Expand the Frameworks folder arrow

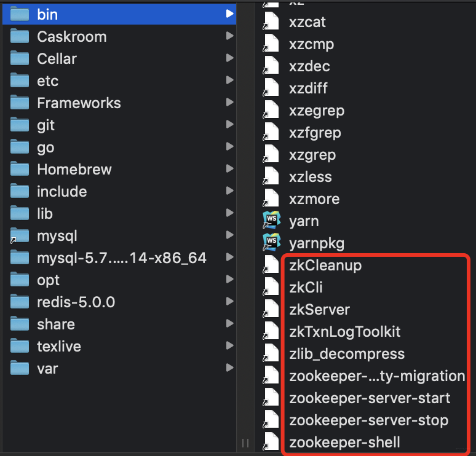(229, 103)
